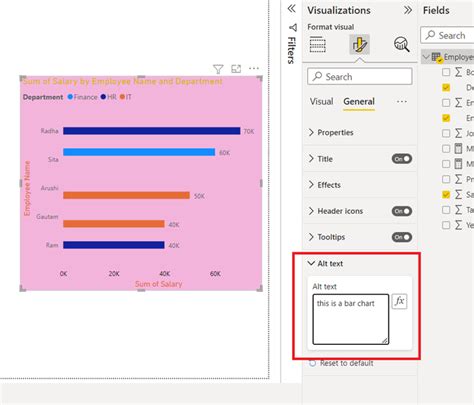Uncheck the Sa field checkbox

(x=446, y=195)
